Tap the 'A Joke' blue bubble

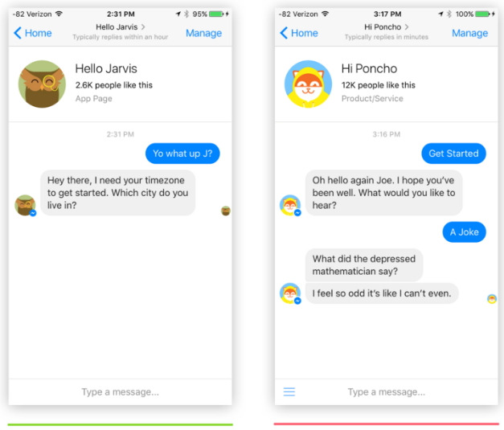(x=464, y=232)
